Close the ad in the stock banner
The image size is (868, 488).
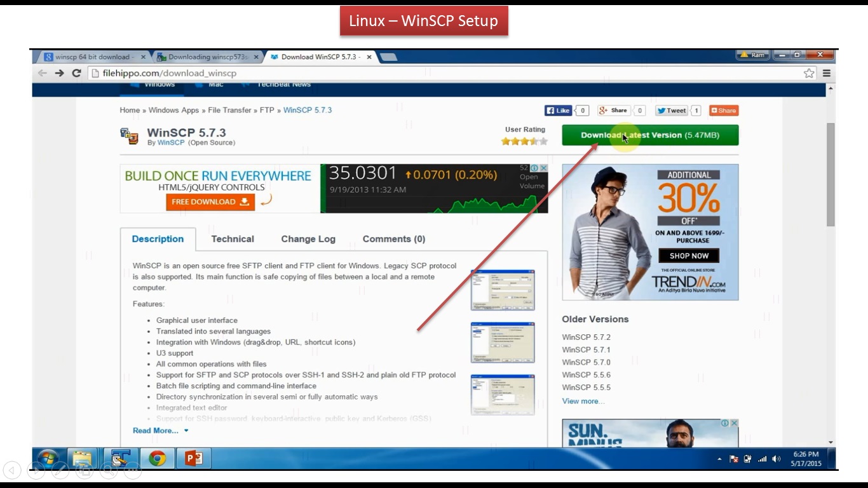tap(543, 168)
